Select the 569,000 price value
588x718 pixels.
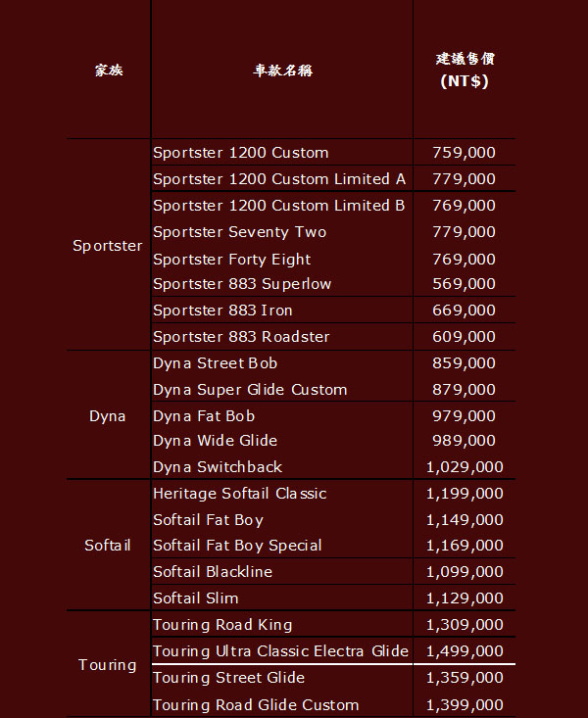tap(465, 284)
